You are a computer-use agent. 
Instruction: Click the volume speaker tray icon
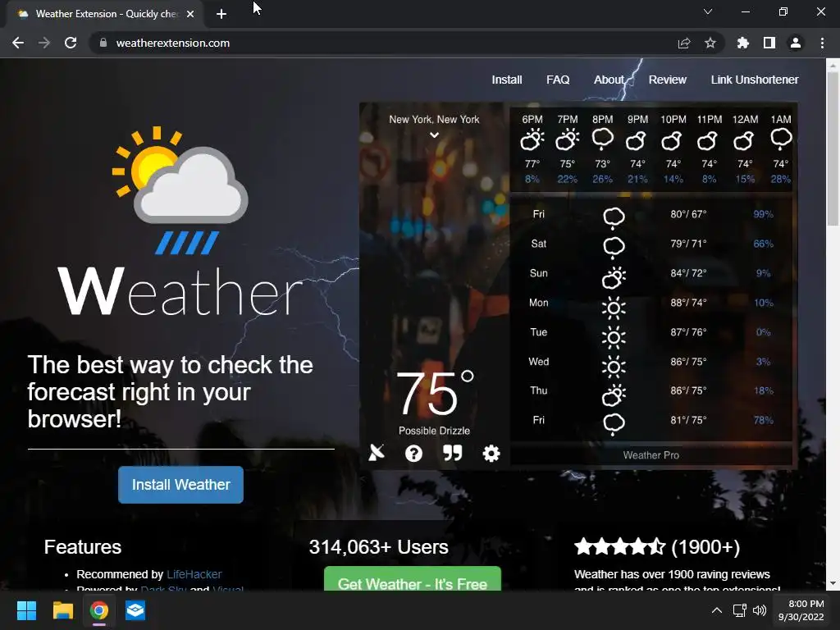(x=759, y=610)
